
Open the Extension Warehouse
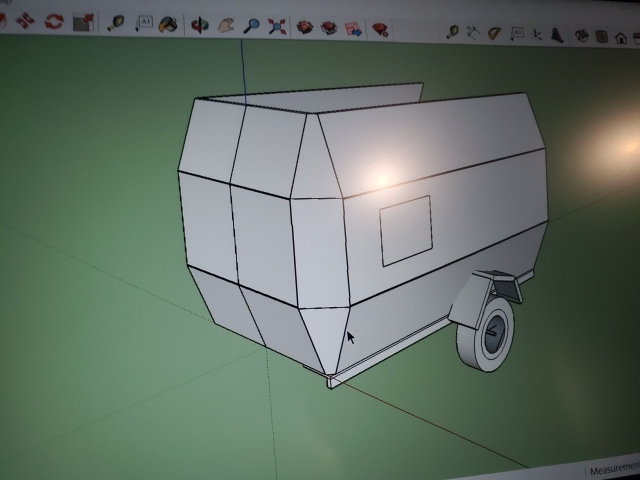click(329, 29)
